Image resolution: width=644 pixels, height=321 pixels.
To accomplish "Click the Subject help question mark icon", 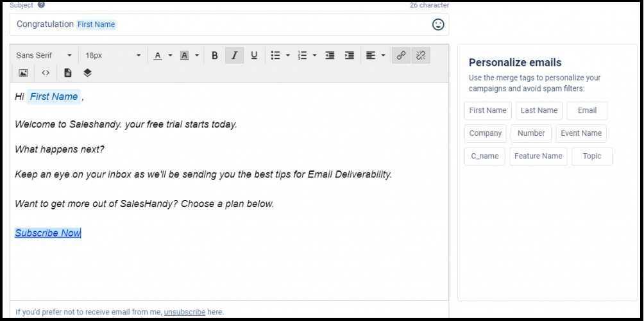I will point(41,5).
